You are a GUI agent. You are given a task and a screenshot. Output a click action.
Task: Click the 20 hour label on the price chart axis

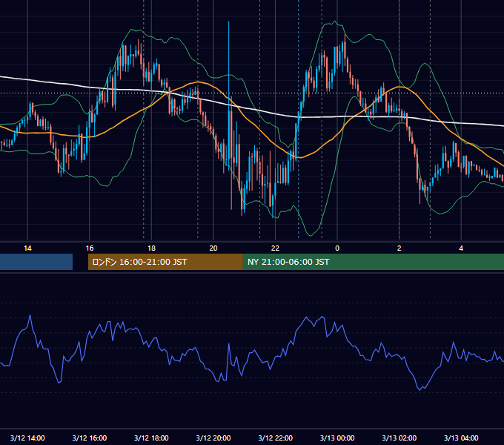tap(213, 248)
